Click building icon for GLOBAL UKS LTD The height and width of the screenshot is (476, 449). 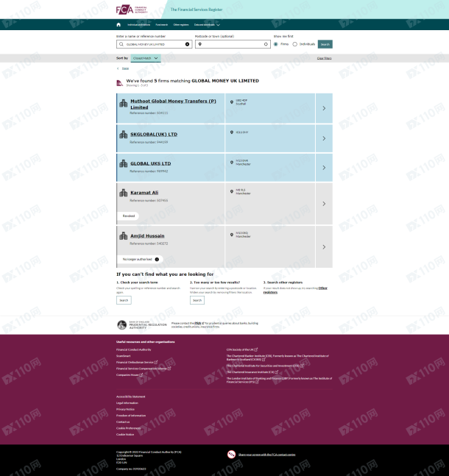pyautogui.click(x=124, y=163)
